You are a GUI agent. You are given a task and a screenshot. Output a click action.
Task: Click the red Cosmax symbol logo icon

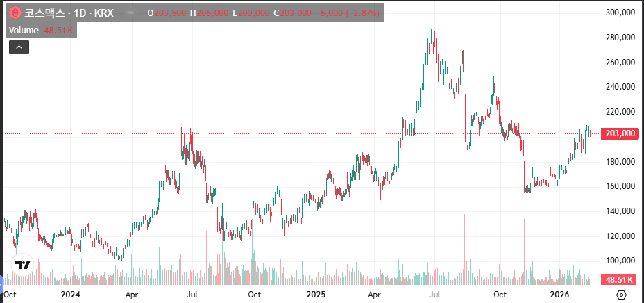pyautogui.click(x=14, y=13)
